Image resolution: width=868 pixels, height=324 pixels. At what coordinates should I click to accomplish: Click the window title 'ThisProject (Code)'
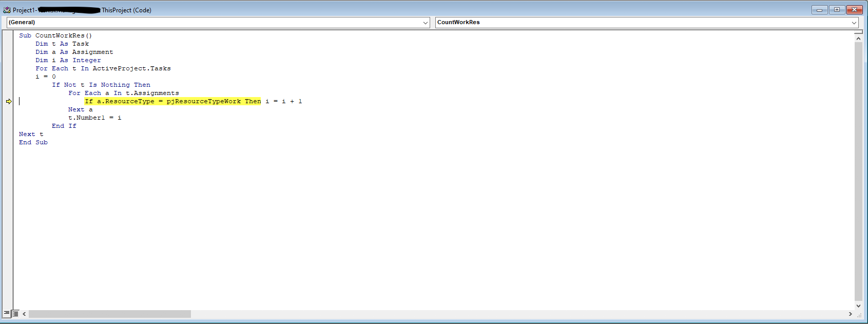click(126, 10)
